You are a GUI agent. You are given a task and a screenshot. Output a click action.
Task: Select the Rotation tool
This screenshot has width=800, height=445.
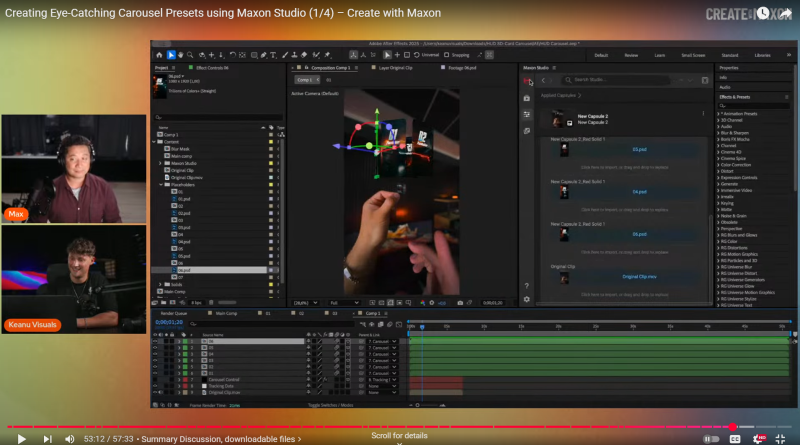(233, 55)
